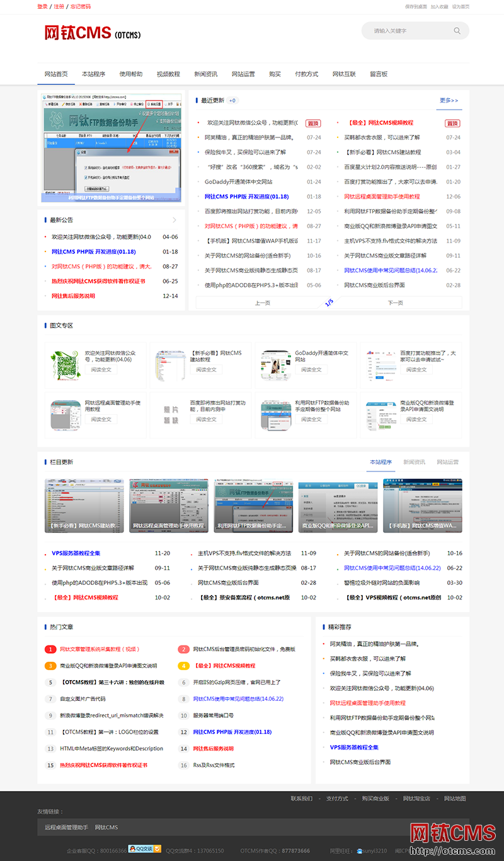Click 联系我们 in the footer

tap(301, 799)
